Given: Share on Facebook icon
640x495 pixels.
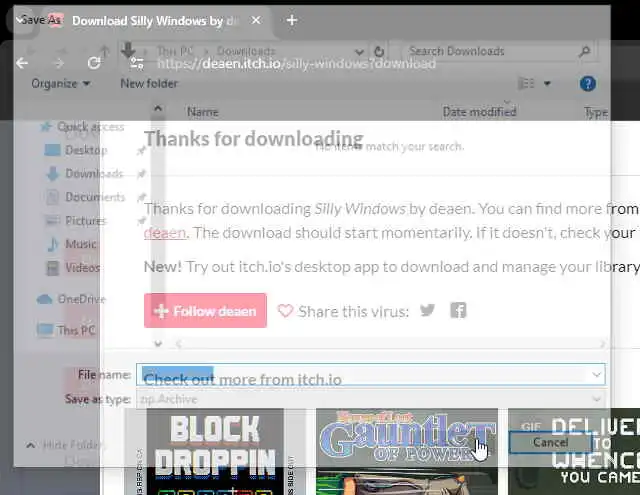Looking at the screenshot, I should [x=458, y=311].
